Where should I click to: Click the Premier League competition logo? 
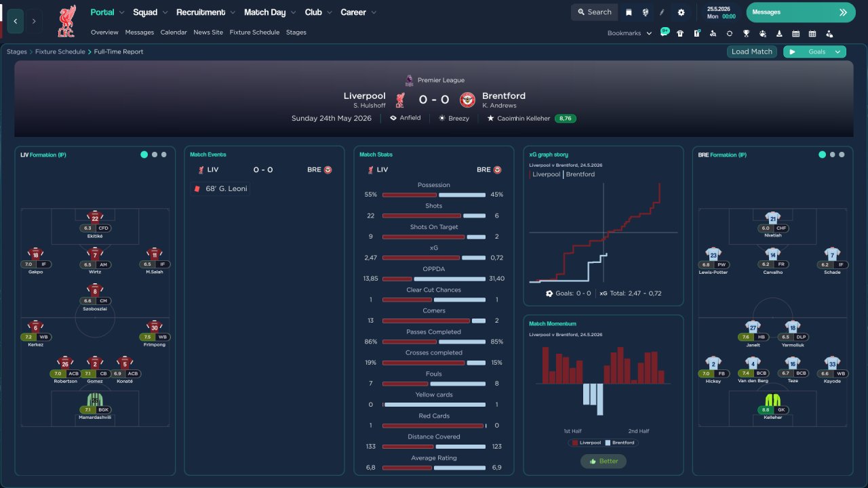tap(409, 80)
